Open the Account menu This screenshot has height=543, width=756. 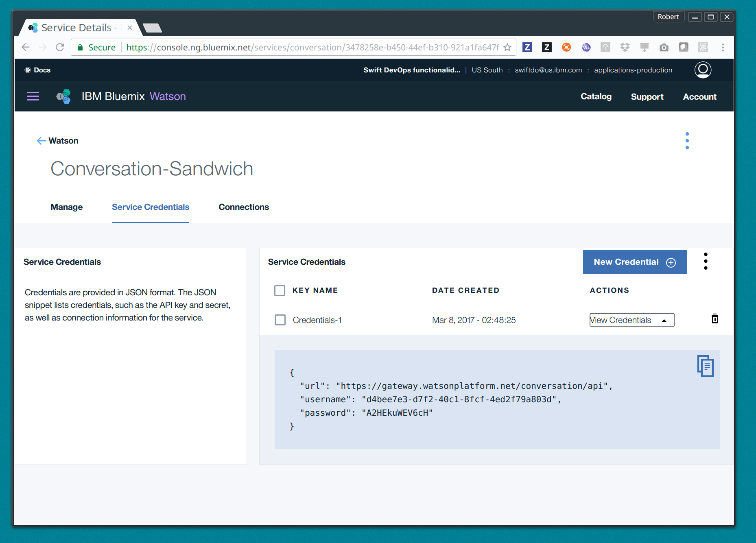pos(699,97)
